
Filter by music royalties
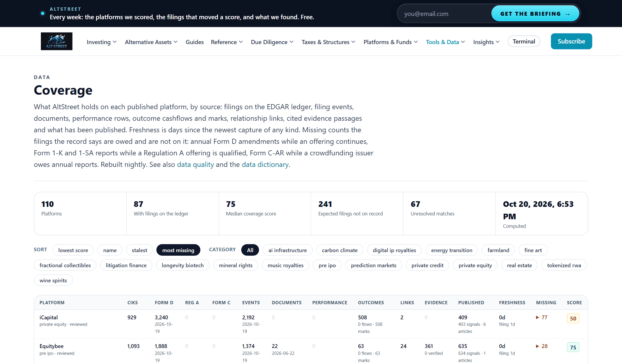(286, 265)
